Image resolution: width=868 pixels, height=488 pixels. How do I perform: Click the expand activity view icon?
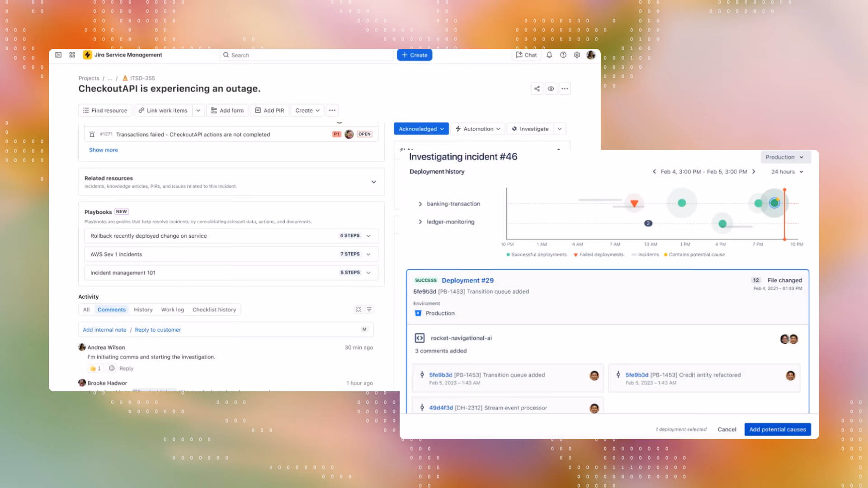click(x=359, y=310)
